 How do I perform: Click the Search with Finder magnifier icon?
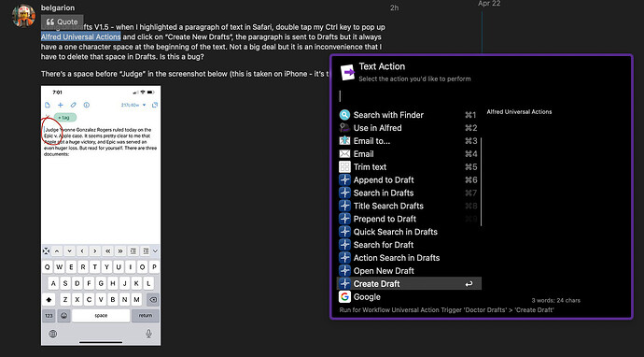coord(344,115)
